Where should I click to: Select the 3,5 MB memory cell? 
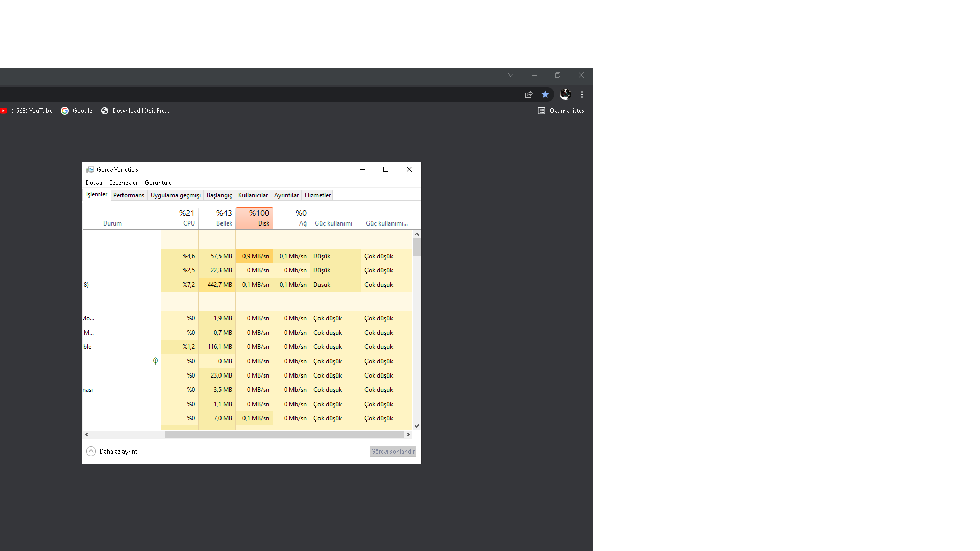pyautogui.click(x=217, y=390)
